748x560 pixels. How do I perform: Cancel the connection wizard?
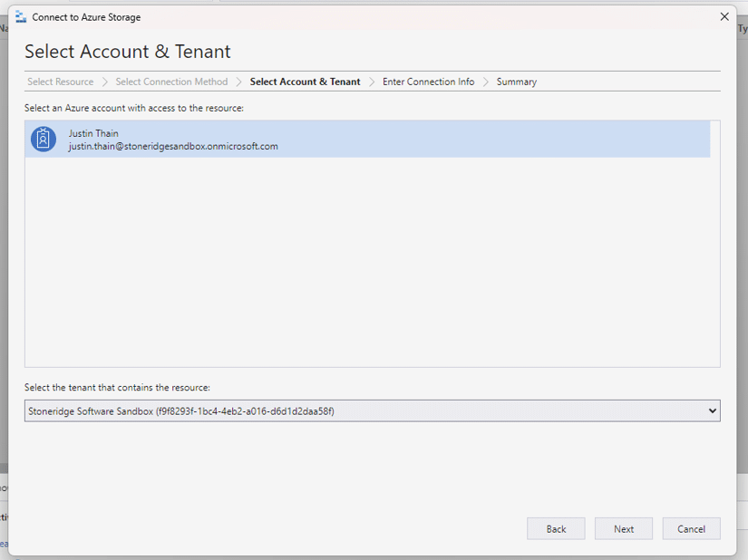(691, 529)
